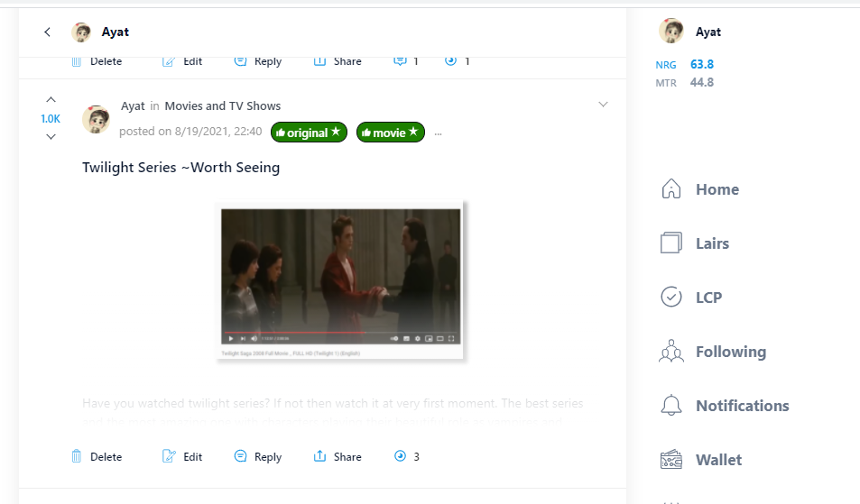Open Lairs in the sidebar
This screenshot has width=860, height=504.
click(694, 243)
